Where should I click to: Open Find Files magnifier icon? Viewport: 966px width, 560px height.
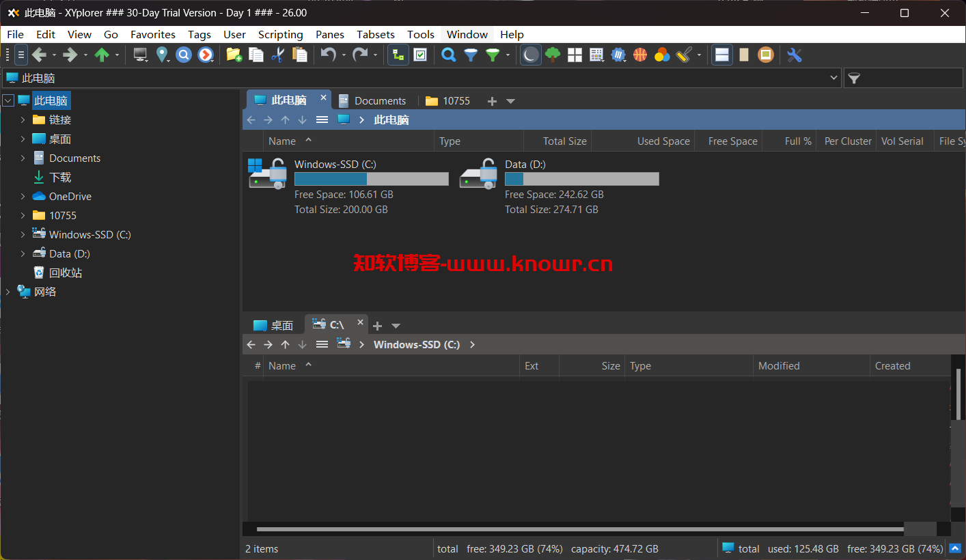[x=448, y=55]
